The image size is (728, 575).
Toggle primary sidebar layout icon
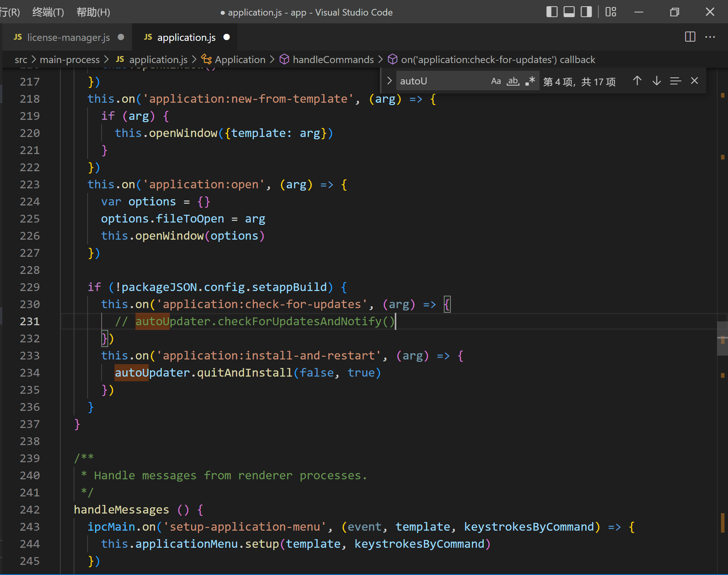[x=552, y=12]
